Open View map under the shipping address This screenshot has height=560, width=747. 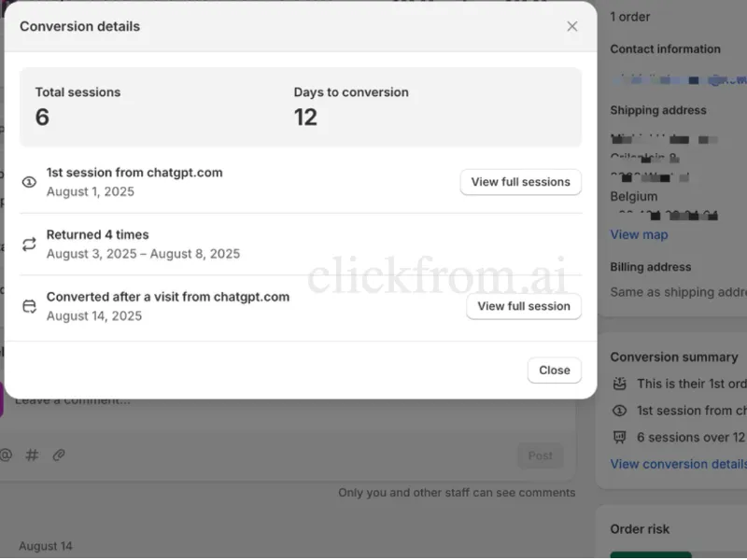[639, 234]
